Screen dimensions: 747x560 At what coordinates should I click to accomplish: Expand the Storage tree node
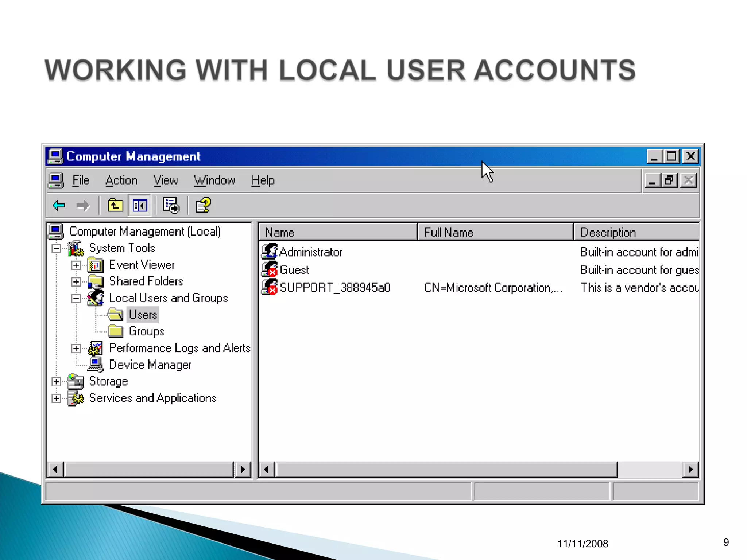click(56, 382)
